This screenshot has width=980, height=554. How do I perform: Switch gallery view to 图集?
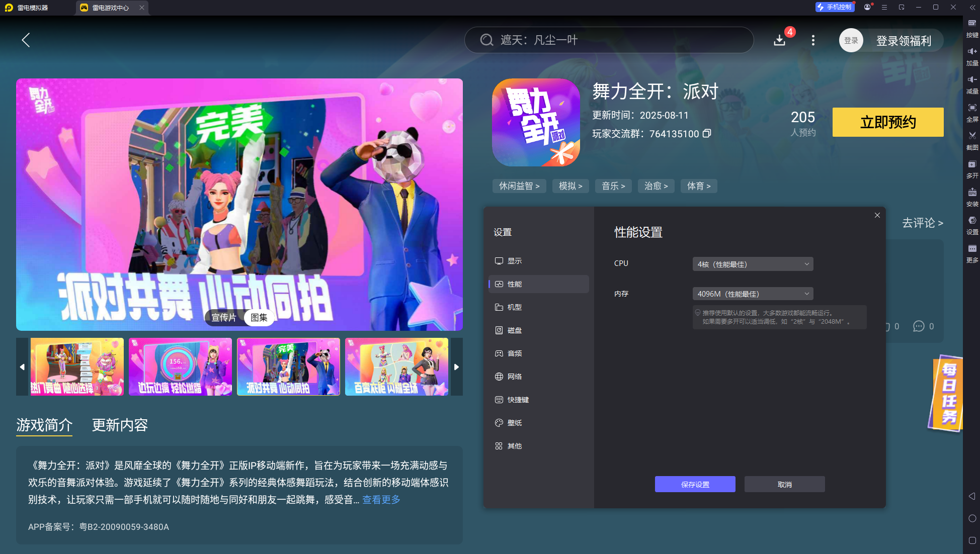(259, 318)
